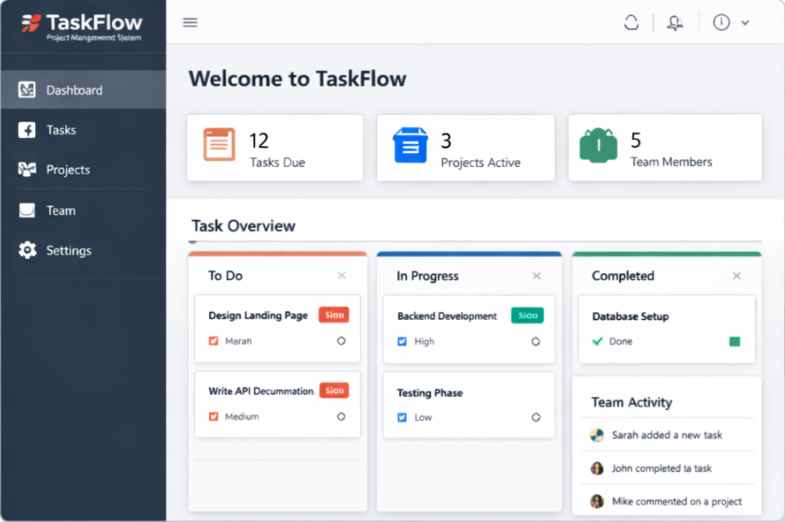
Task: Open Projects in the sidebar
Action: coord(67,170)
